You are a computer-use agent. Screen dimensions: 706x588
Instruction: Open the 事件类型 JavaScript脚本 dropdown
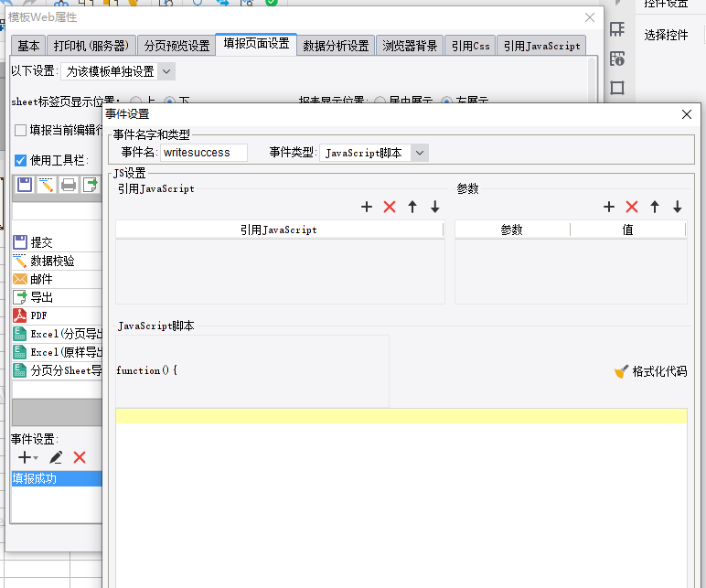419,153
